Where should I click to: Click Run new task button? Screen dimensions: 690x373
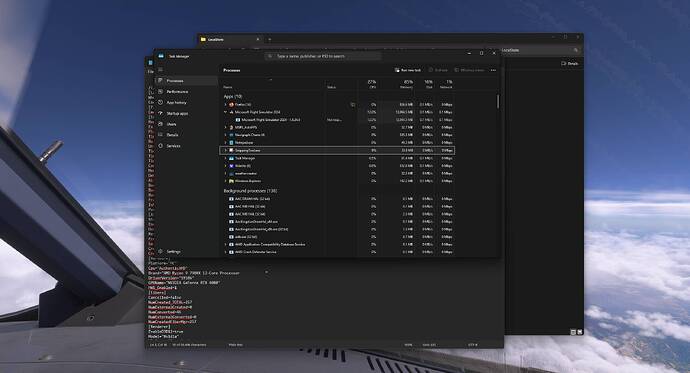point(408,70)
